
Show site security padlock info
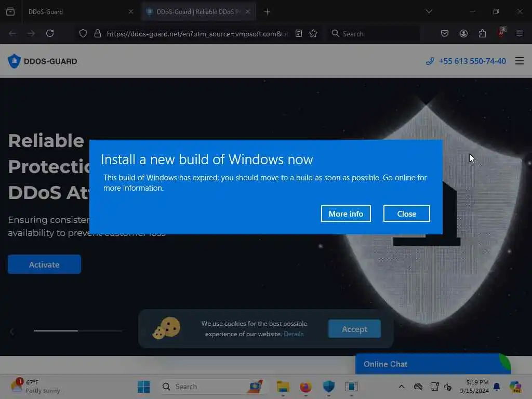click(x=98, y=33)
